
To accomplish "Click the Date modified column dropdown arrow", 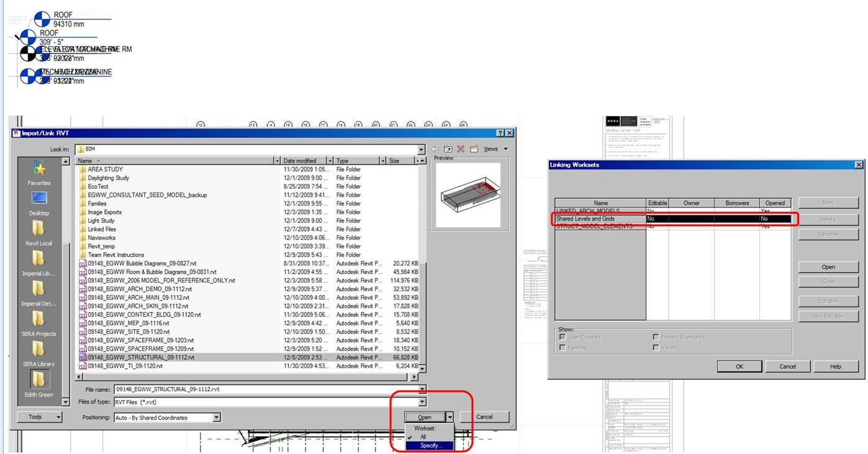I will [330, 161].
